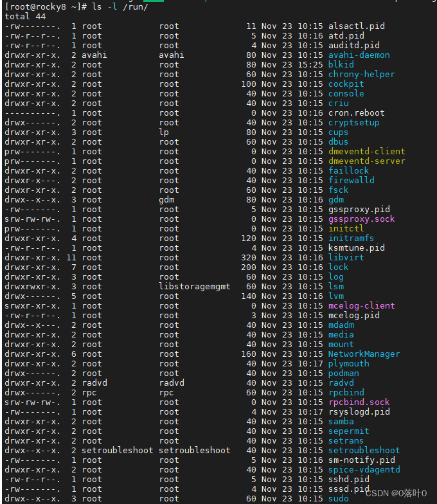437x504 pixels.
Task: Select the rpcbind.sock socket name
Action: [359, 402]
